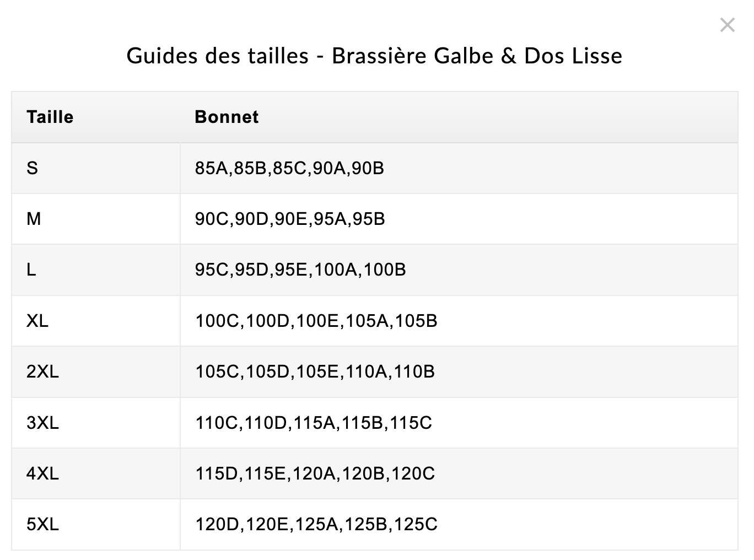Click the bonnet list starting with 90C
The width and height of the screenshot is (754, 560).
coord(290,219)
